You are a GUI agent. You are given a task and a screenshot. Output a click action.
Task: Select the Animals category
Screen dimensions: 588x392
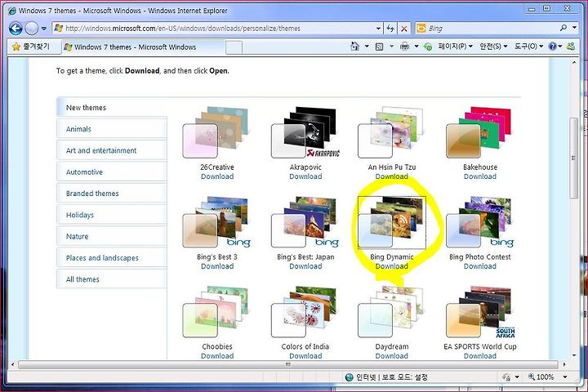point(112,129)
